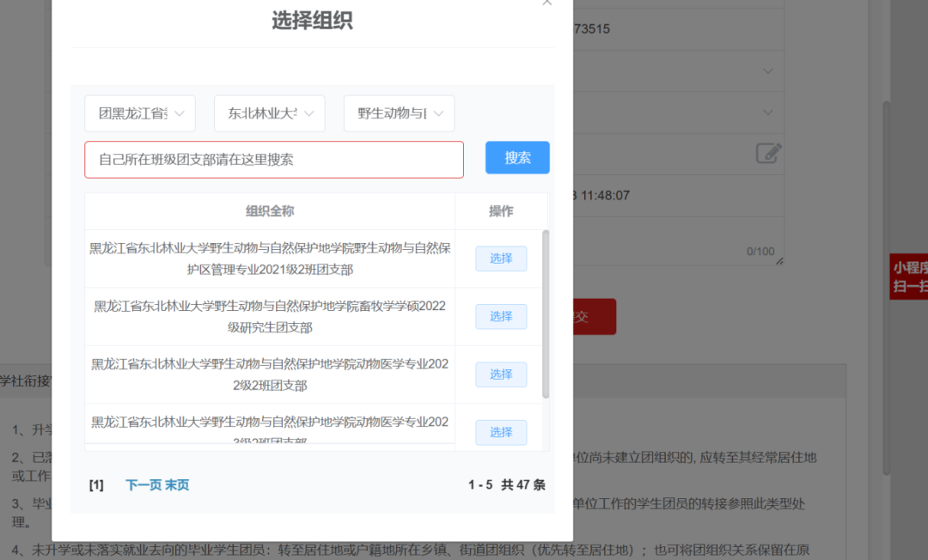Click 选择 on the last visible organization row
The height and width of the screenshot is (560, 928).
point(500,432)
